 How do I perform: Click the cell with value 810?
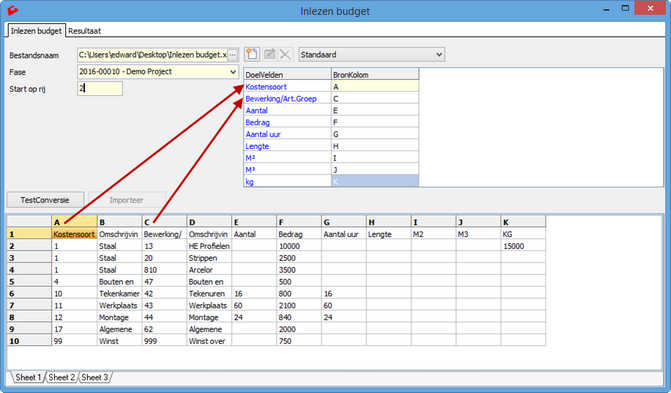point(164,270)
